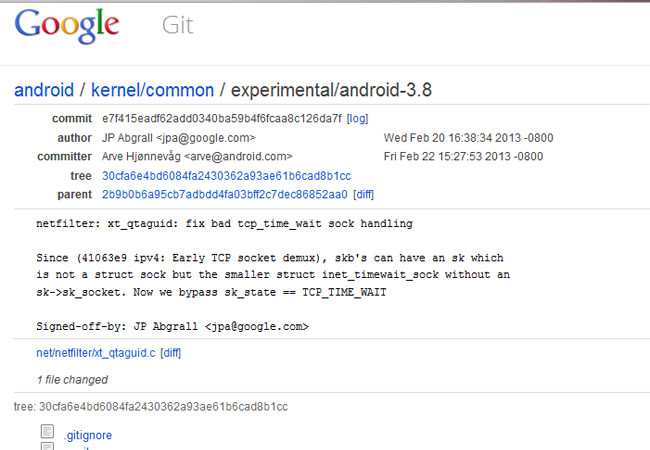Viewport: 650px width, 450px height.
Task: Click the commit hash e7f415eadf62... text
Action: pos(222,119)
